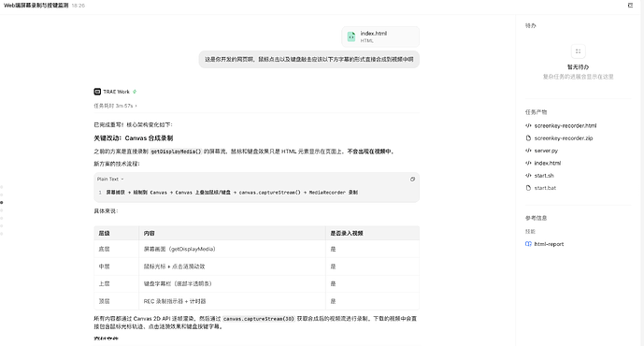Toggle the right side panel icon at top right
Viewport: 644px width, 346px height.
click(630, 6)
